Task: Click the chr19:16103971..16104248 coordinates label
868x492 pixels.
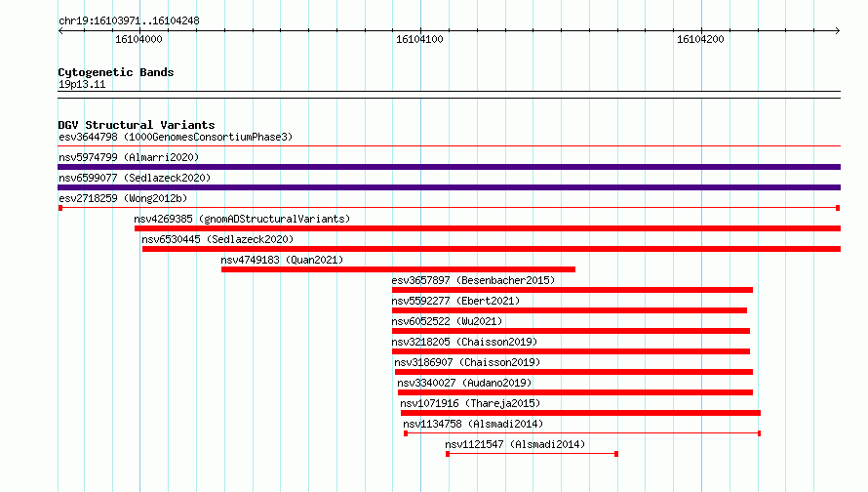Action: coord(129,20)
